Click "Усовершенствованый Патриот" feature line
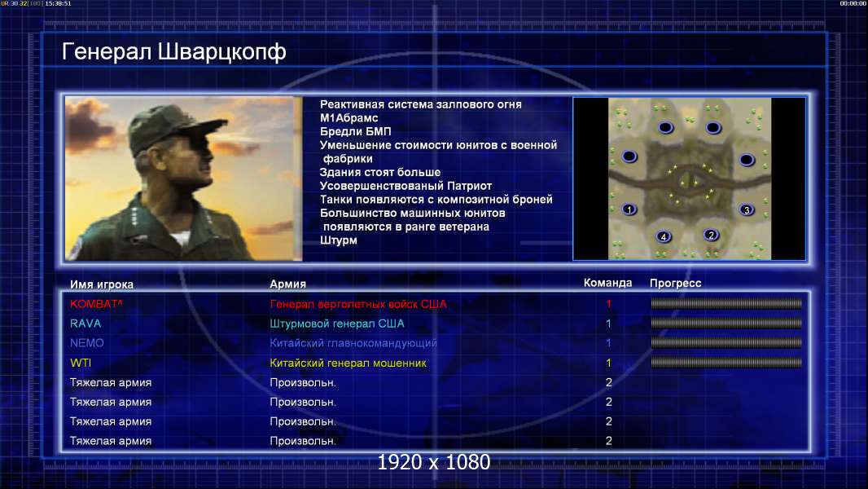Image resolution: width=868 pixels, height=489 pixels. pos(406,186)
